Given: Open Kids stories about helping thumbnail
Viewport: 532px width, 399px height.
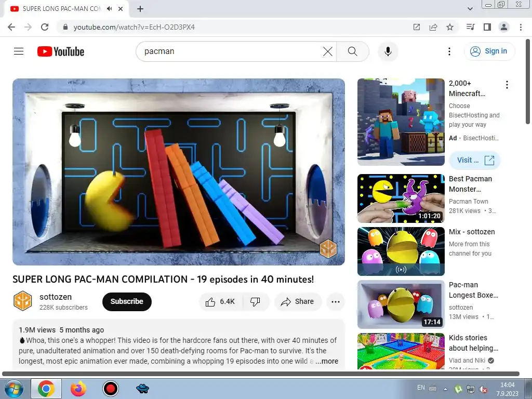Looking at the screenshot, I should 401,351.
